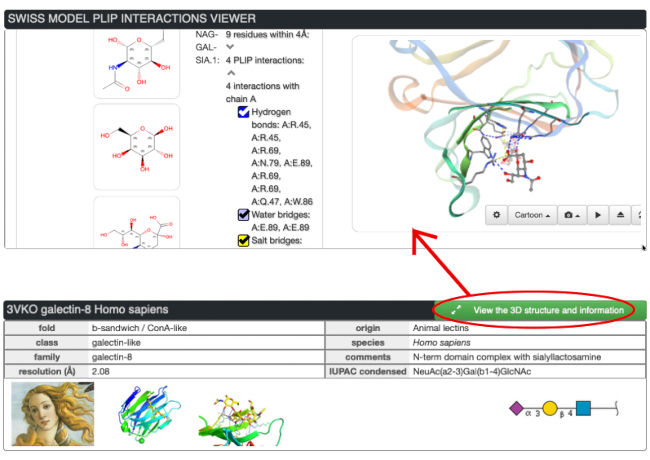The image size is (650, 460).
Task: Click the SWISS MODEL PLIP INTERACTIONS VIEWER title
Action: point(131,19)
